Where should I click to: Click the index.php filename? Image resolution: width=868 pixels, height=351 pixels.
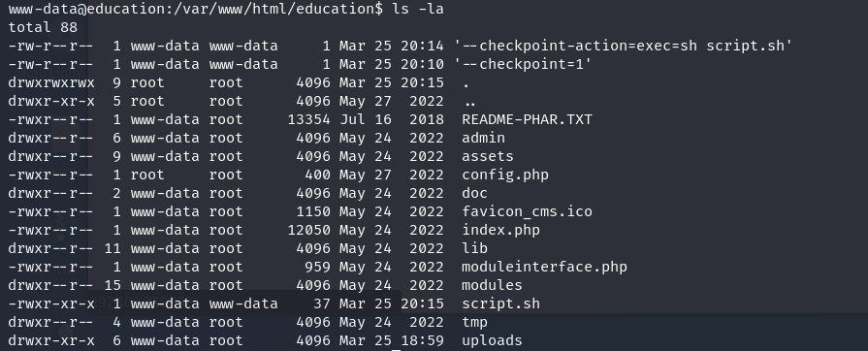(x=501, y=230)
